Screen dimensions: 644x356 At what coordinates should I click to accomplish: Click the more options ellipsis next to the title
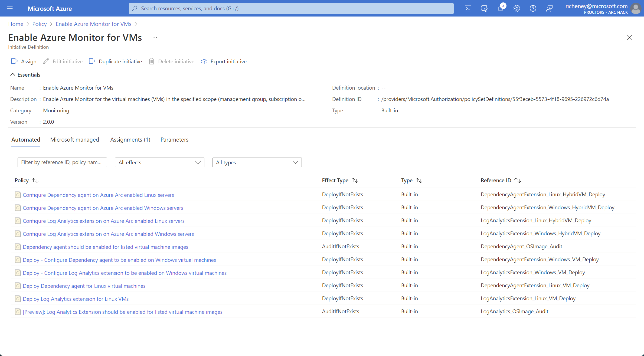[155, 38]
